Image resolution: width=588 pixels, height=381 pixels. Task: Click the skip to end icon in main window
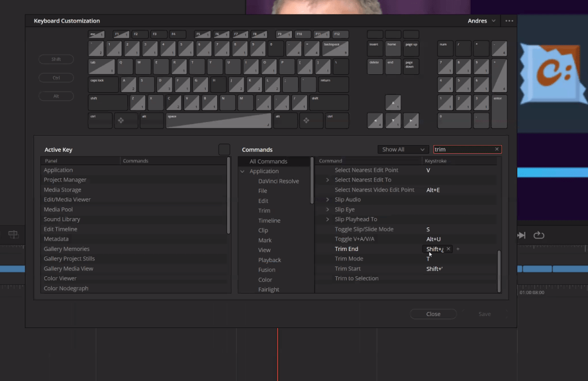(522, 235)
